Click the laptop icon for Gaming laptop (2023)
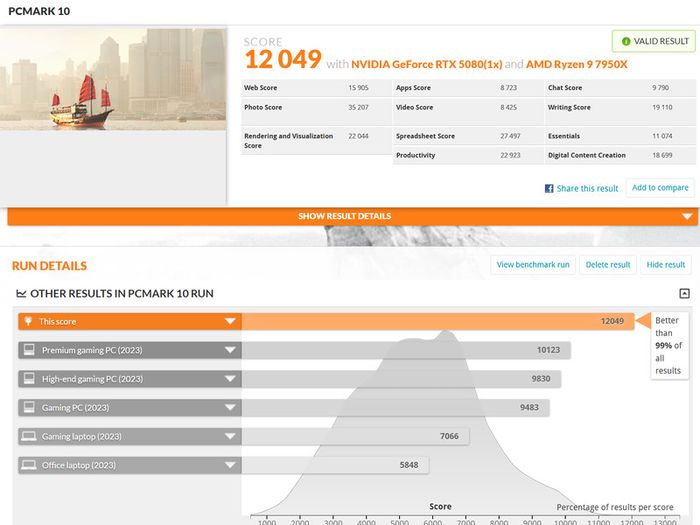The width and height of the screenshot is (700, 525). tap(29, 436)
